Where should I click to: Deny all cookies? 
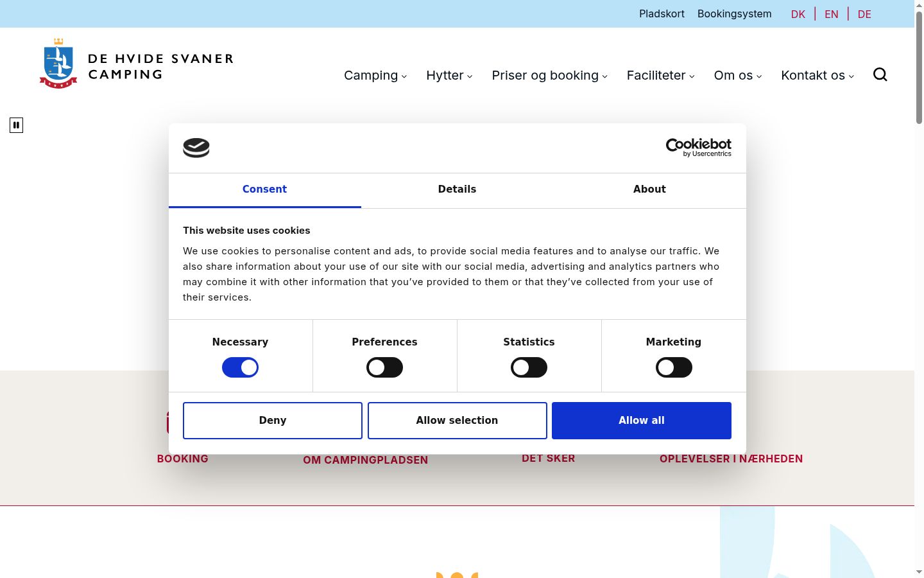tap(273, 421)
